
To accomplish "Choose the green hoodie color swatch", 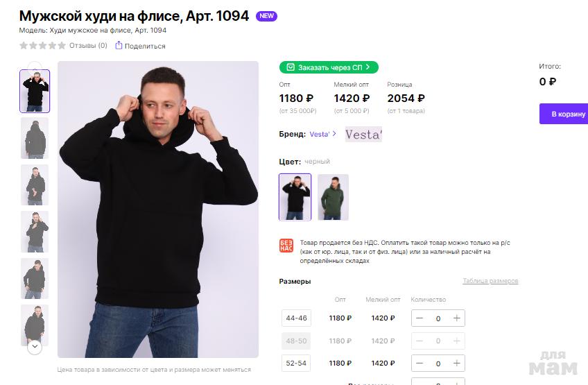I will click(333, 197).
